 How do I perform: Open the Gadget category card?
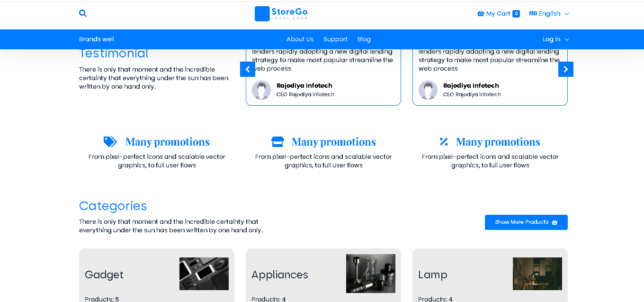coord(157,275)
